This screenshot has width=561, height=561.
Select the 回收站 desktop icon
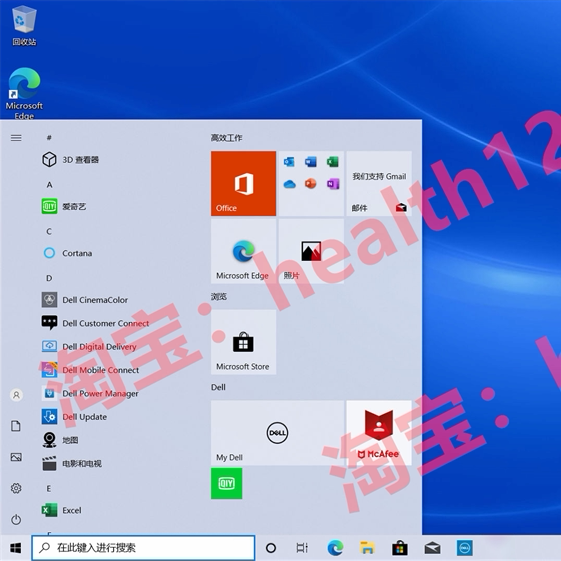(x=24, y=26)
